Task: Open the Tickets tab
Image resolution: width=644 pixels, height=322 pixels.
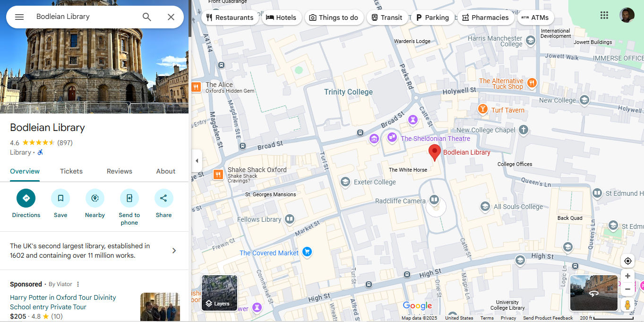Action: 71,171
